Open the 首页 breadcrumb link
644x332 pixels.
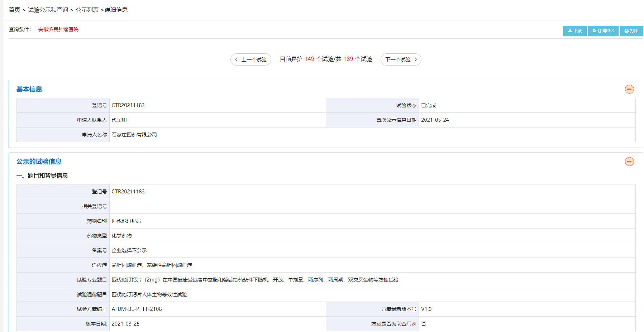pyautogui.click(x=14, y=10)
